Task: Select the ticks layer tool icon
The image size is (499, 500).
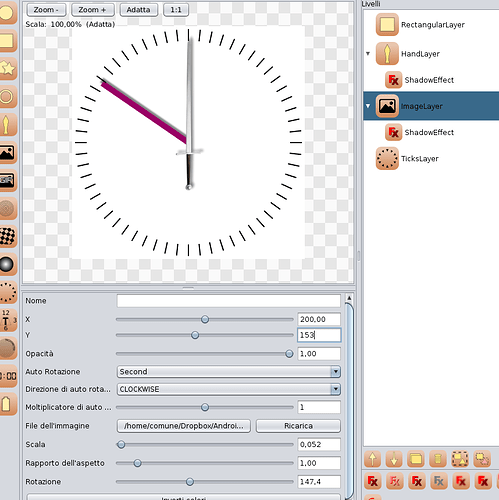Action: pyautogui.click(x=7, y=292)
